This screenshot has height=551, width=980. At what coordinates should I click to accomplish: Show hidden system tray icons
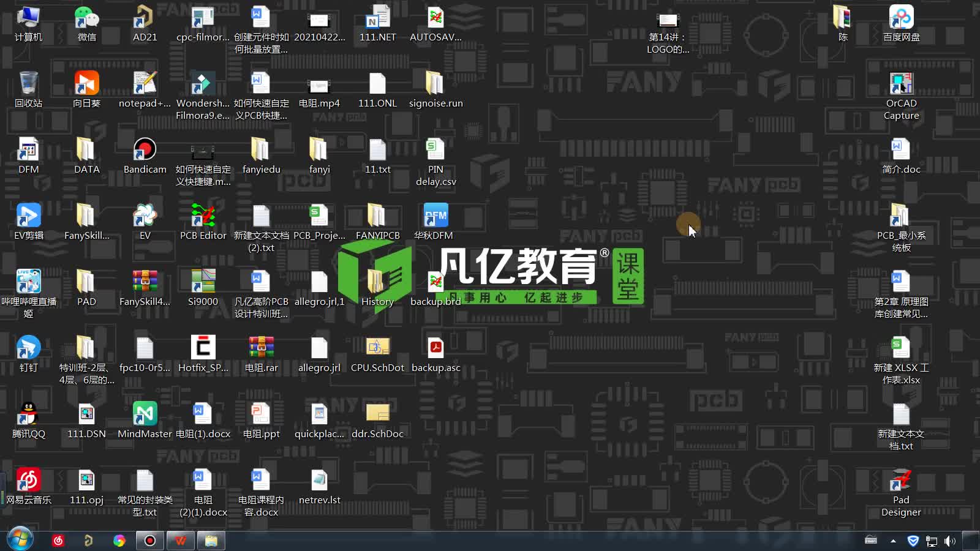pyautogui.click(x=893, y=541)
